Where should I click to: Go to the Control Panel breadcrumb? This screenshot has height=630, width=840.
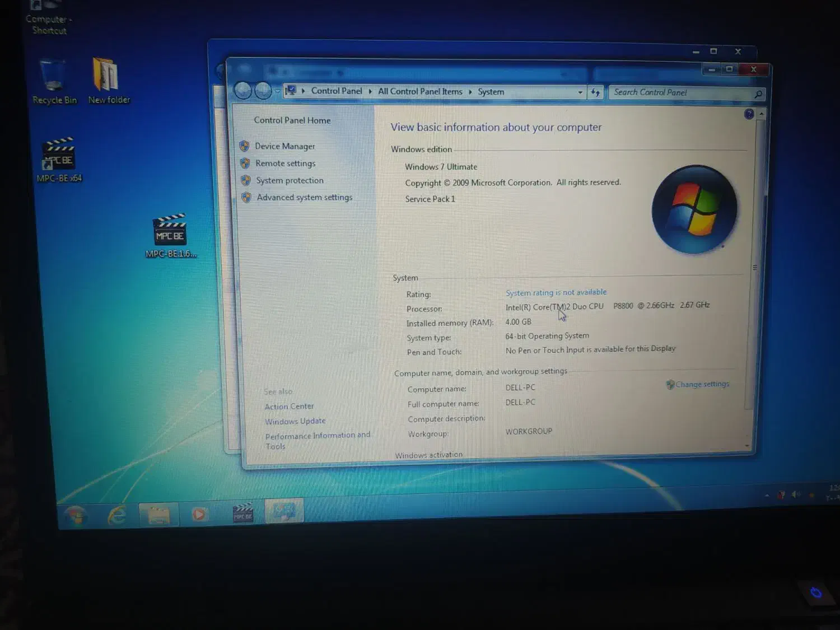[x=337, y=91]
